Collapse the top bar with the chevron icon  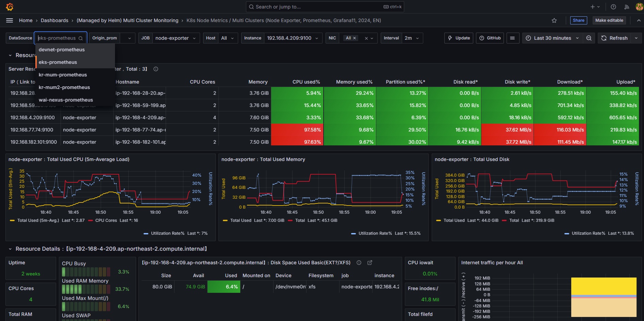pos(639,20)
